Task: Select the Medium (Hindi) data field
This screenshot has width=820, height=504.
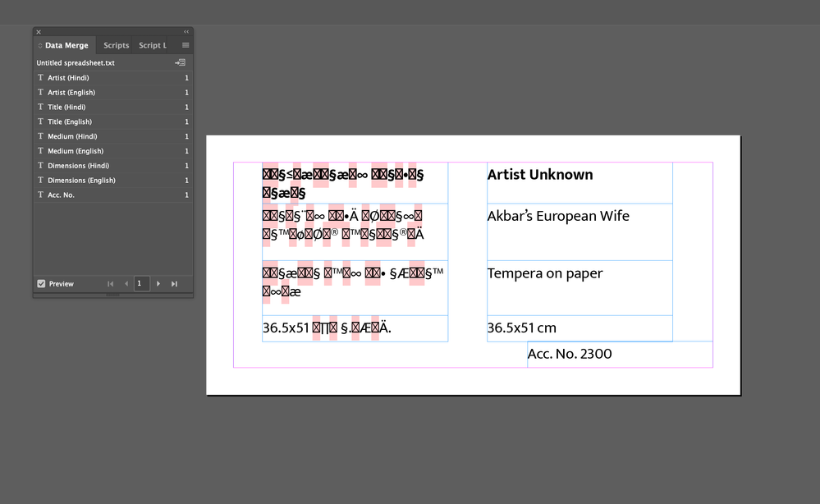Action: (113, 136)
